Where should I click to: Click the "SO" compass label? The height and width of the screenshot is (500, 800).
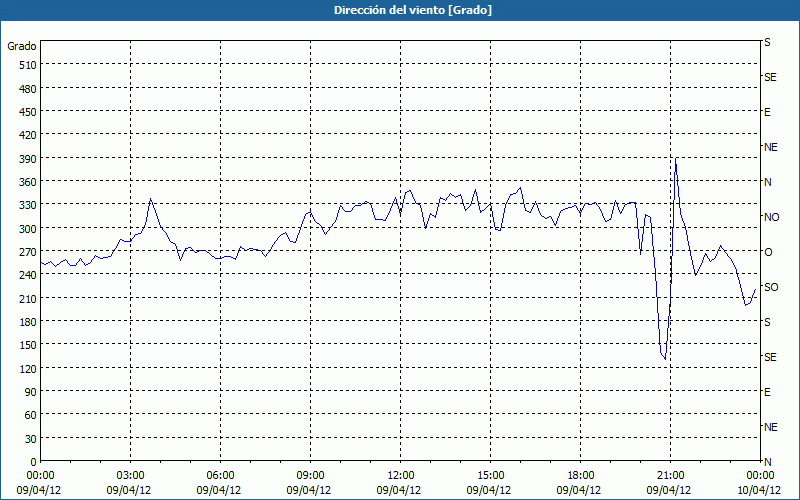[771, 287]
